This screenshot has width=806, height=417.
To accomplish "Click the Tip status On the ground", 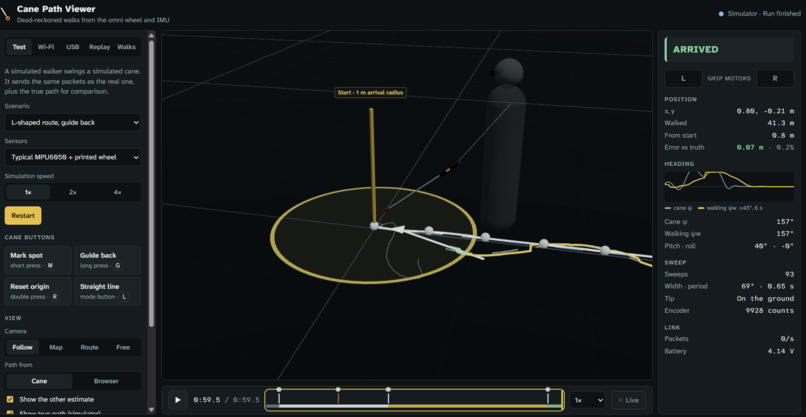I will [x=765, y=299].
